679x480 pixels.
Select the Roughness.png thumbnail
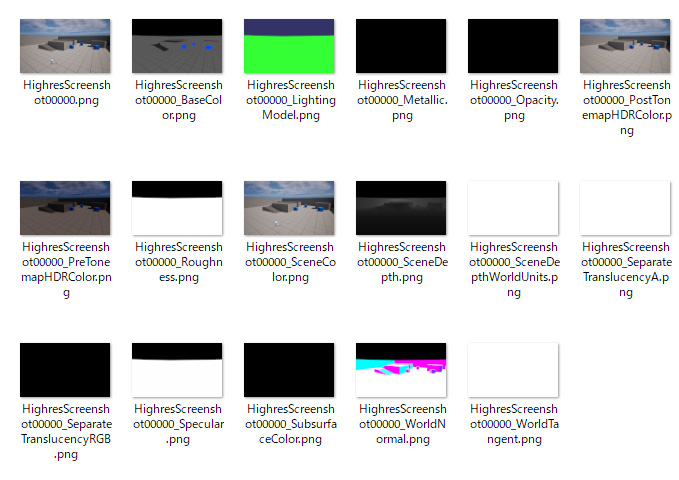click(x=177, y=208)
